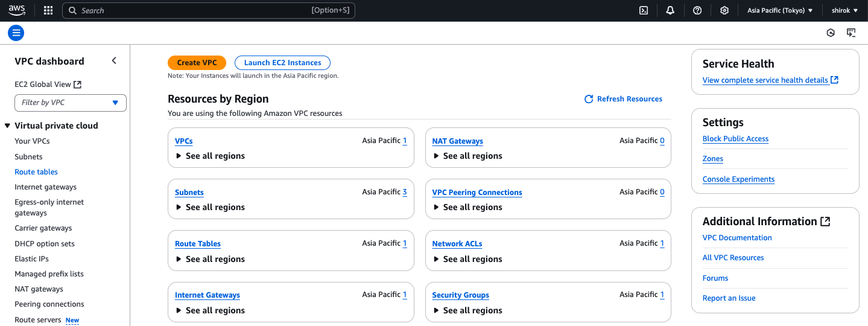Open the settings gear icon
The image size is (868, 326).
click(x=724, y=10)
